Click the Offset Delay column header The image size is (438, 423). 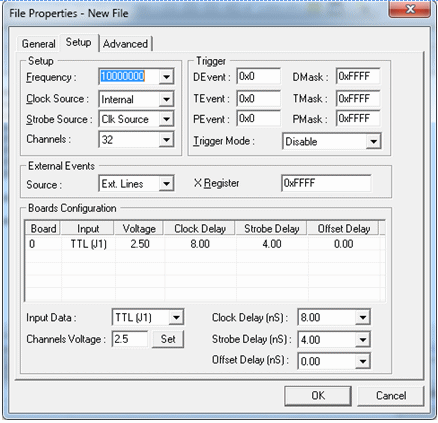click(344, 229)
